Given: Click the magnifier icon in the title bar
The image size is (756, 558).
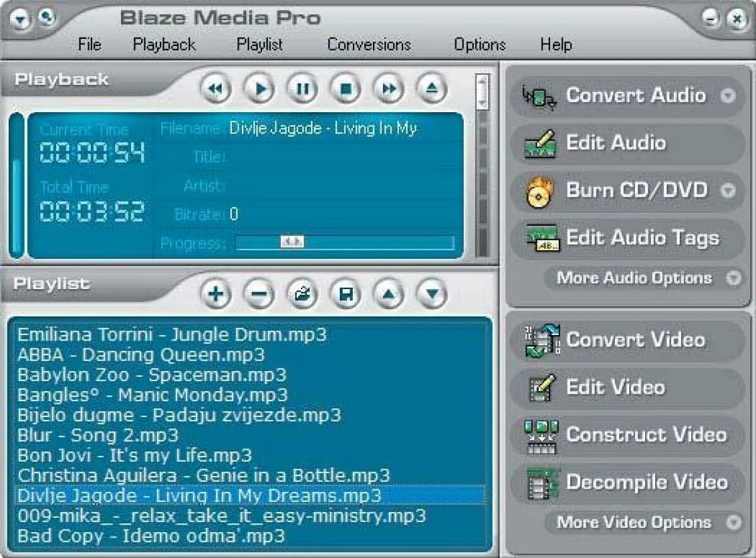Looking at the screenshot, I should (x=45, y=18).
